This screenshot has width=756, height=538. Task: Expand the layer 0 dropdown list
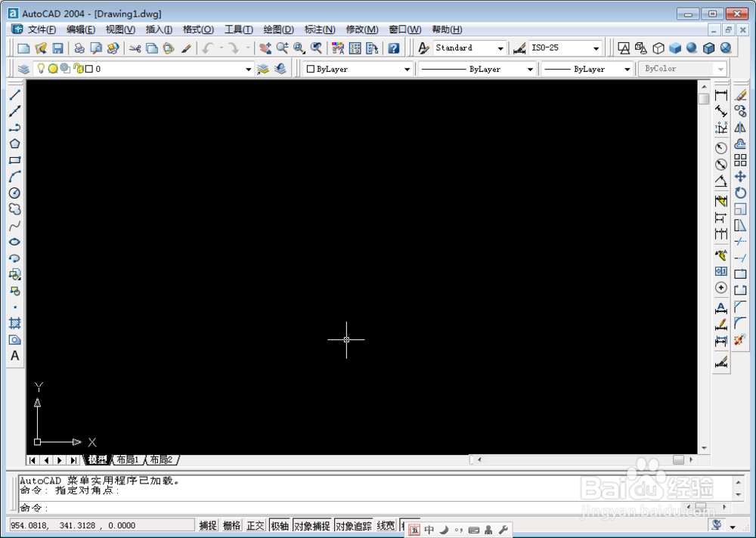248,69
